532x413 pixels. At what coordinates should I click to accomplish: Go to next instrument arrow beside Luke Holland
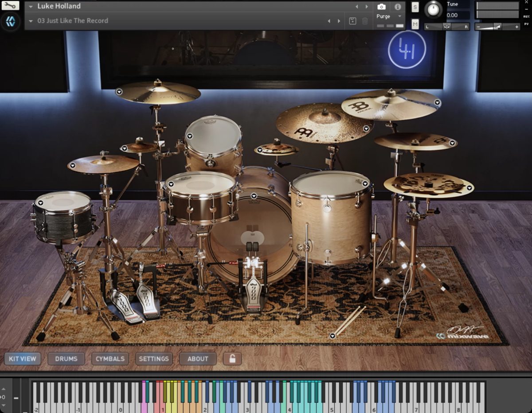tap(367, 7)
